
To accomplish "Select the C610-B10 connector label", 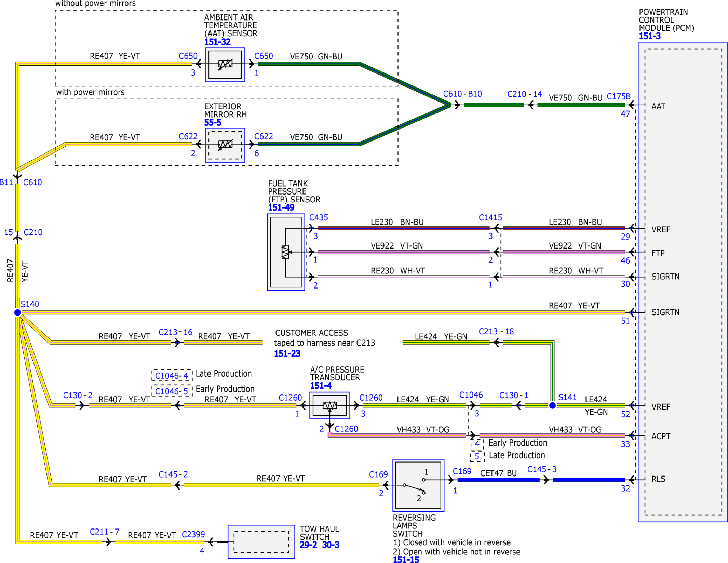I will (462, 94).
